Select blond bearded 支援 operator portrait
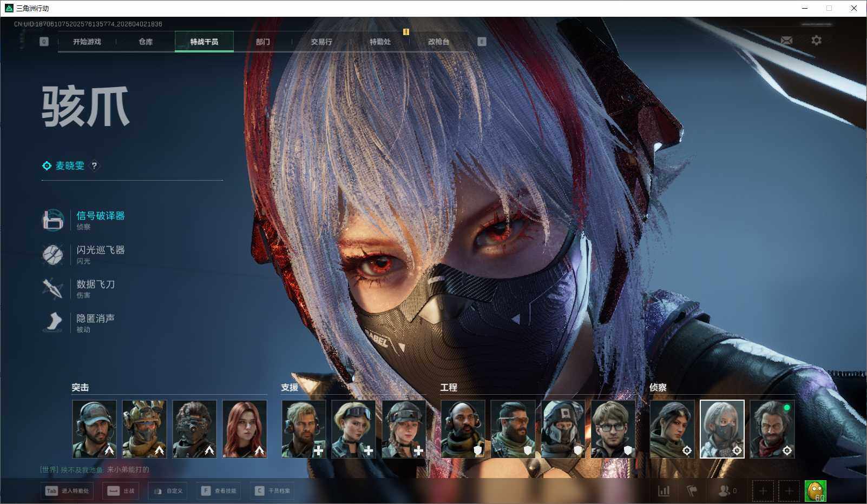867x504 pixels. 304,429
